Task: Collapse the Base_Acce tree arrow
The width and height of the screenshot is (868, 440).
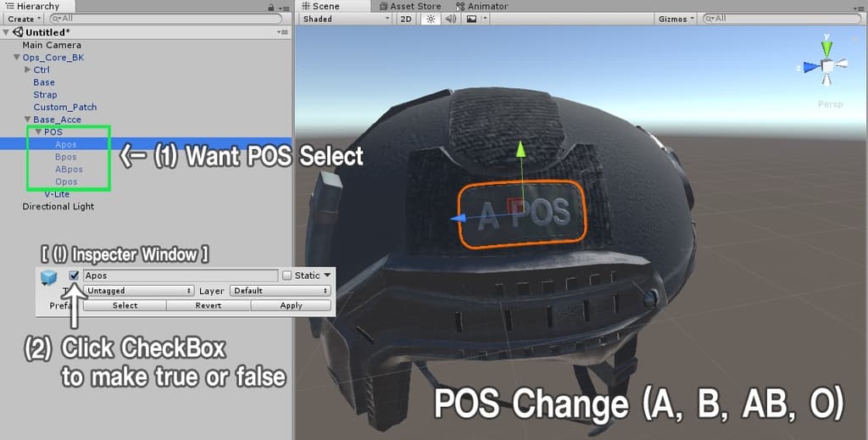Action: click(x=28, y=119)
